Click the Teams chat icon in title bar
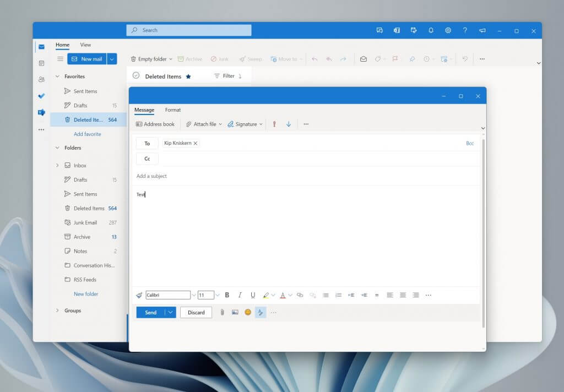Image resolution: width=564 pixels, height=392 pixels. (x=379, y=31)
